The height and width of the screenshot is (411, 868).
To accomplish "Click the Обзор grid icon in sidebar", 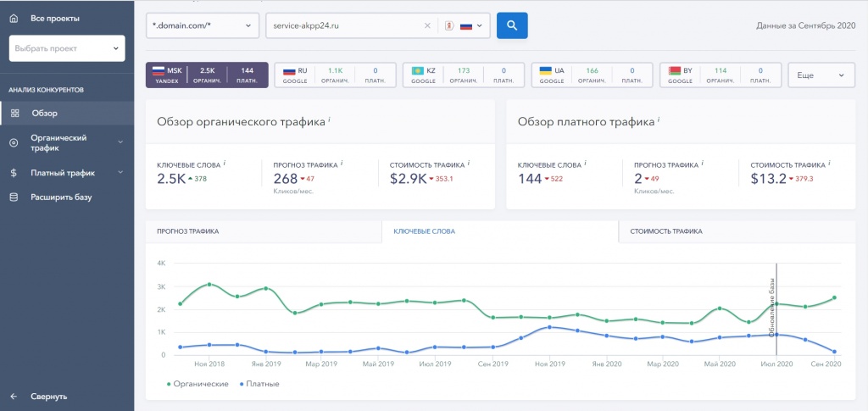I will click(14, 113).
